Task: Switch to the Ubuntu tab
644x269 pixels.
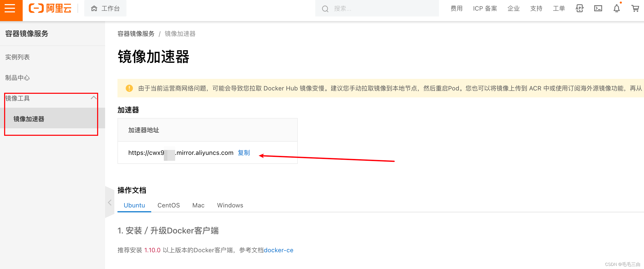Action: [134, 205]
